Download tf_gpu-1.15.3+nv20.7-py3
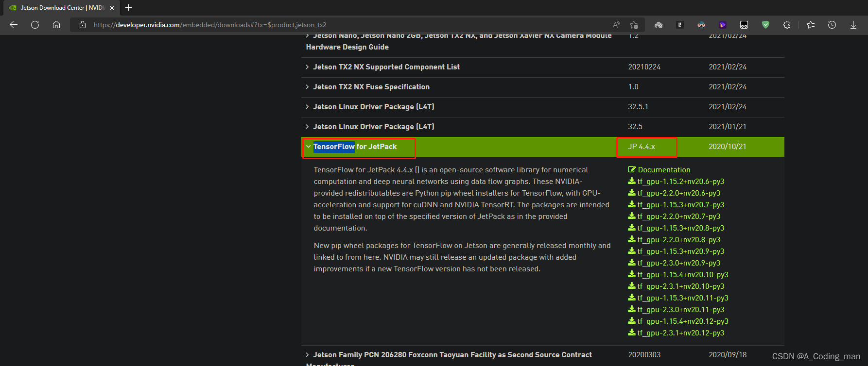 (676, 205)
